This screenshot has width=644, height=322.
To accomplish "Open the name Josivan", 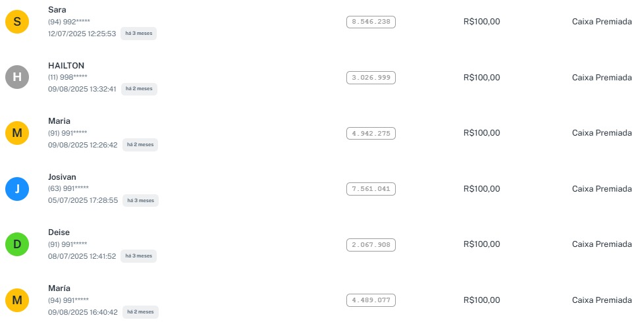I will (x=63, y=176).
